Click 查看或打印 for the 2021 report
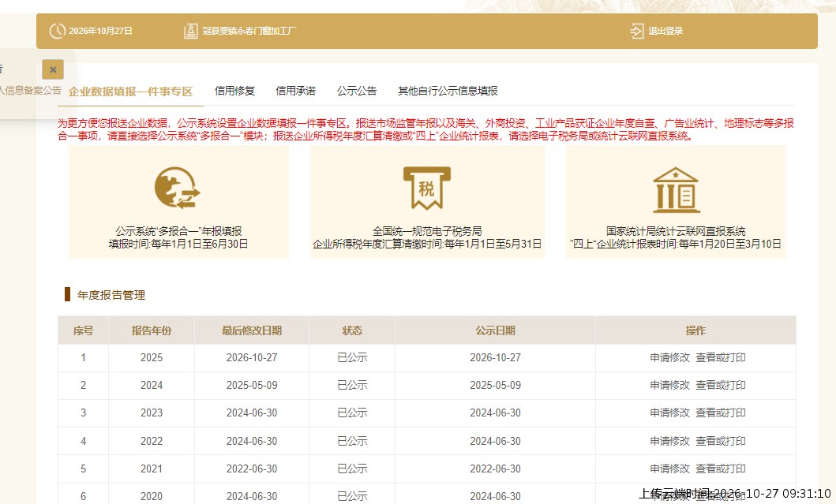The image size is (836, 504). pyautogui.click(x=721, y=469)
